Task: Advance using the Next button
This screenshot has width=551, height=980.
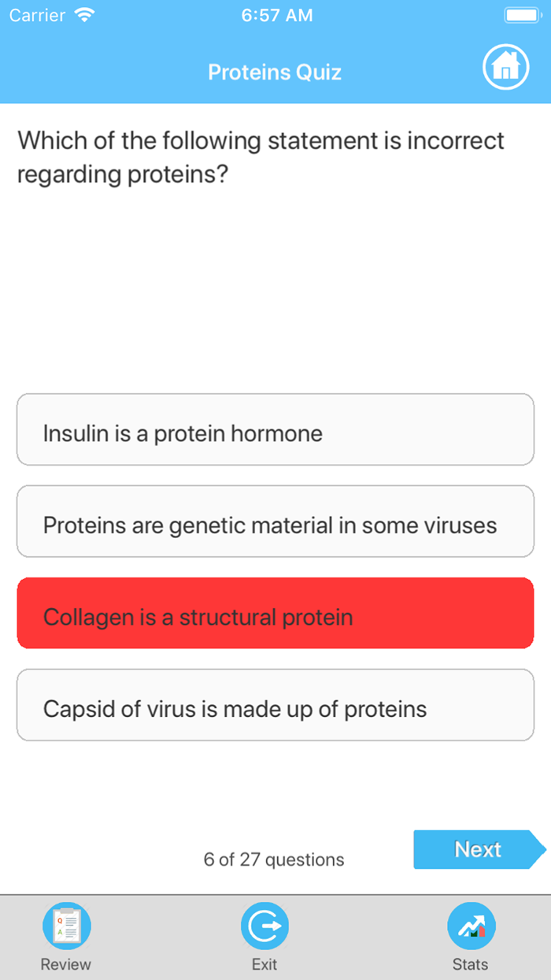Action: (x=478, y=849)
